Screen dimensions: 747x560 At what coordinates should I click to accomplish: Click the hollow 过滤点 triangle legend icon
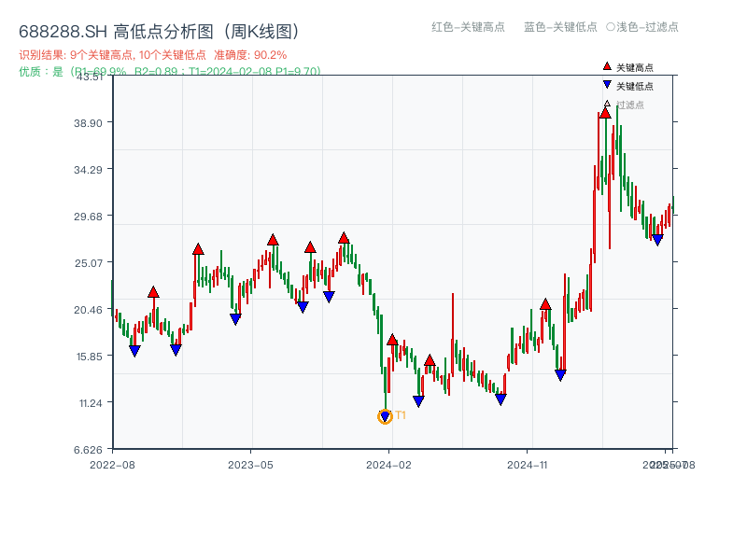[x=607, y=104]
